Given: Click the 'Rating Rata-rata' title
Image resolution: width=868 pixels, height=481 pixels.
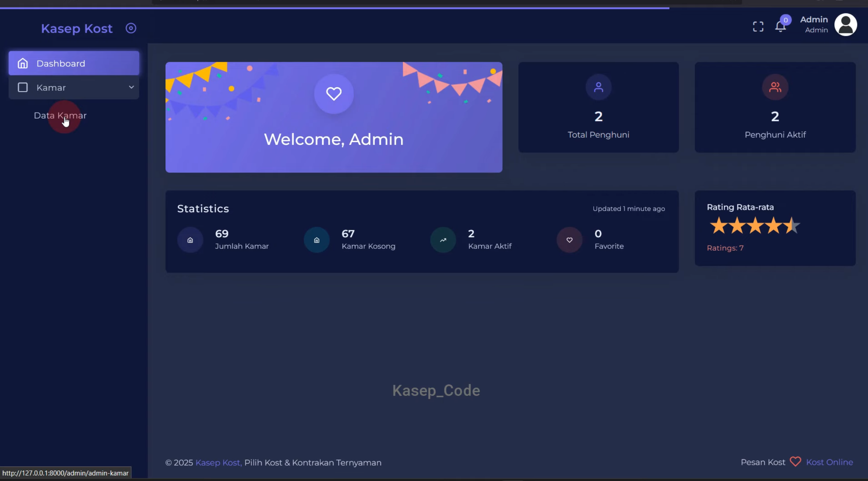Looking at the screenshot, I should tap(740, 207).
